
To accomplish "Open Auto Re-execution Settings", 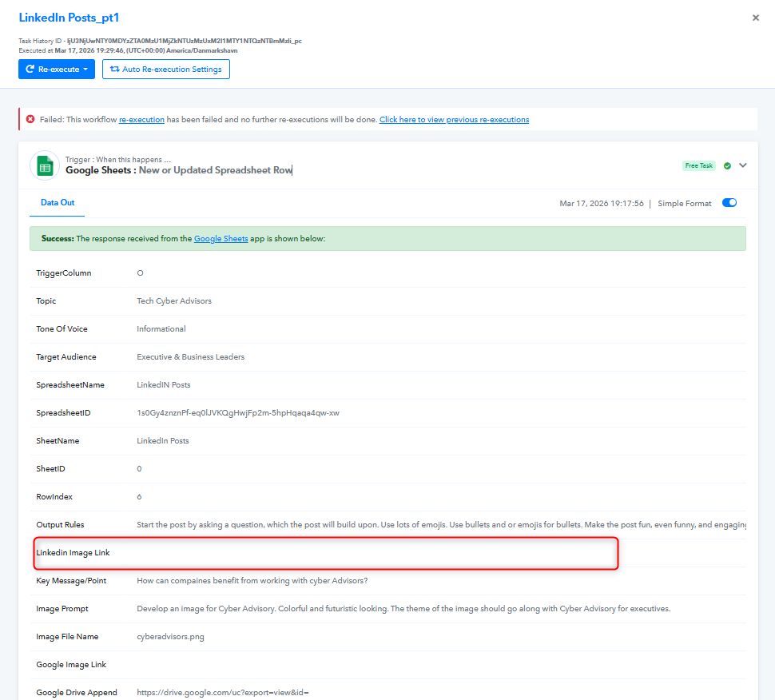I will [x=166, y=70].
